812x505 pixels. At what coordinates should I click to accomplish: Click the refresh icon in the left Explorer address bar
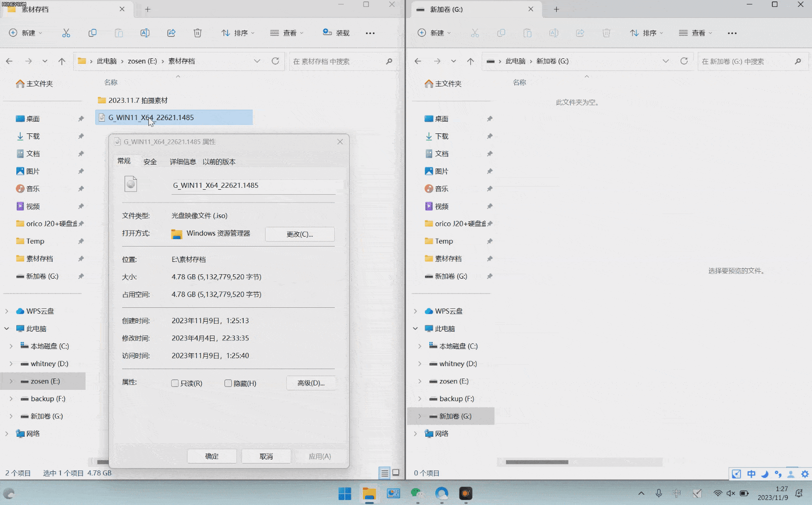click(x=275, y=61)
